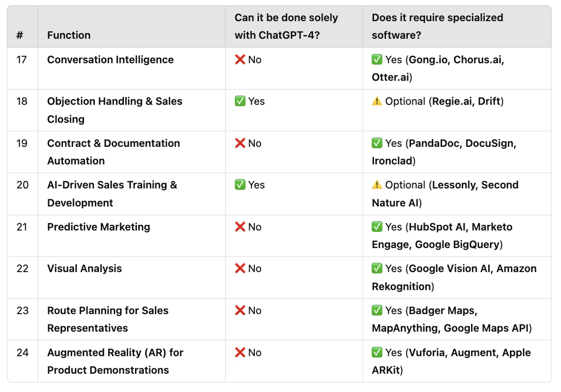Click the red X for Augmented Reality row
This screenshot has width=561, height=392.
click(240, 352)
